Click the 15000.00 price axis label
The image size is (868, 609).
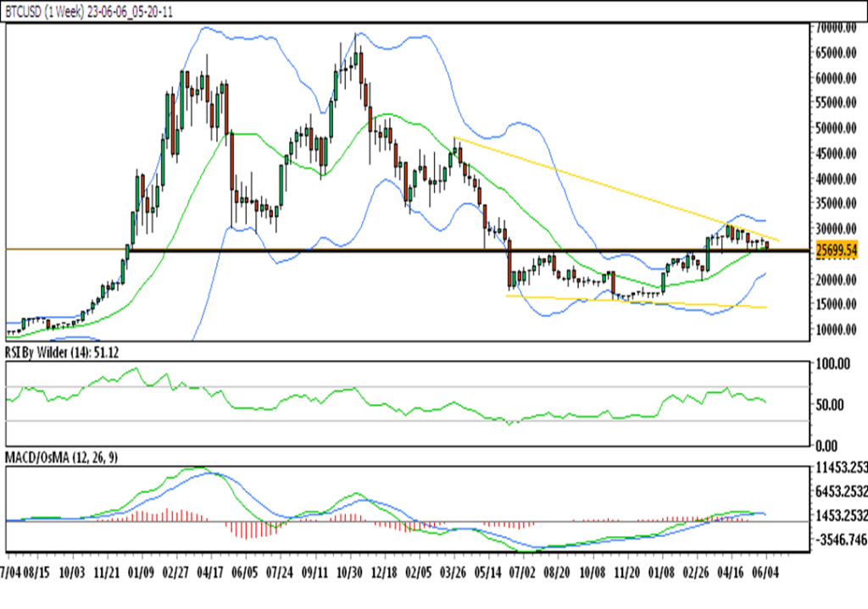(836, 304)
